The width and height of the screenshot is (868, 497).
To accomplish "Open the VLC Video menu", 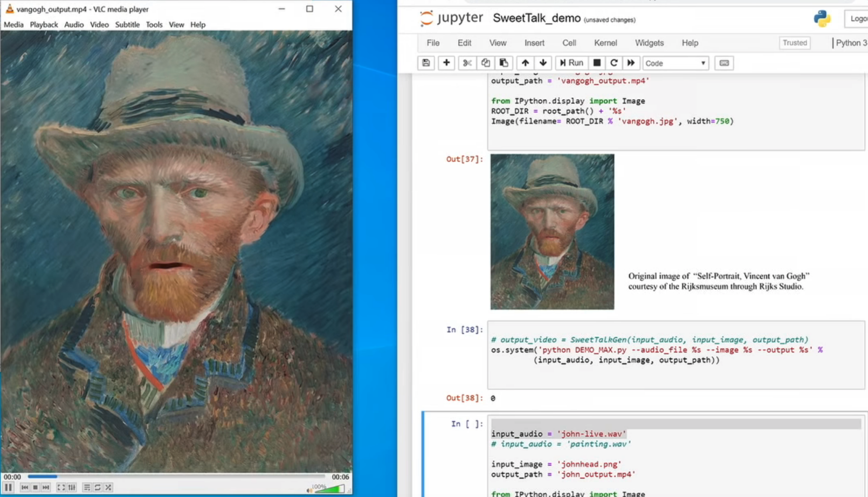I will tap(99, 25).
